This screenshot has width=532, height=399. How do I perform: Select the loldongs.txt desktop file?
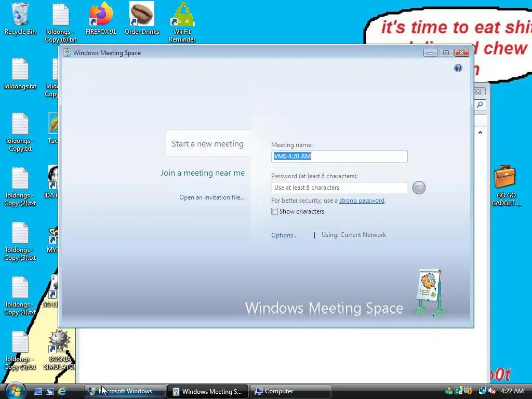tap(20, 74)
